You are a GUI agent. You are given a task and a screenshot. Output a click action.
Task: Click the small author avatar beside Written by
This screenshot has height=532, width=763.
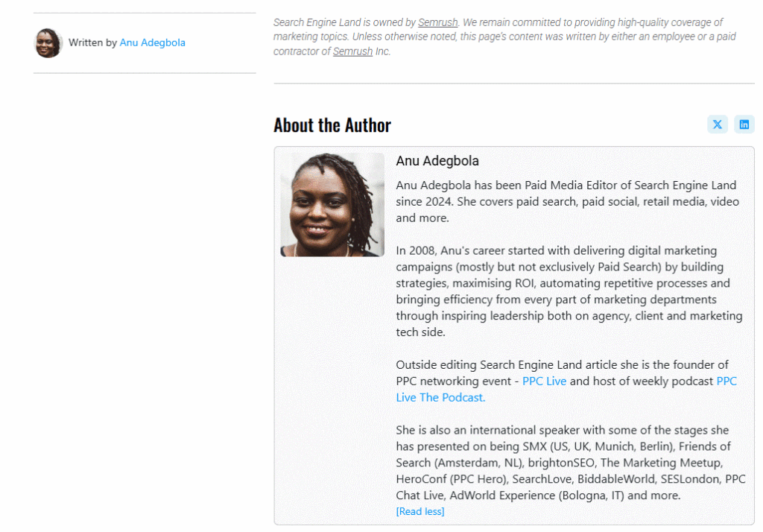(48, 42)
